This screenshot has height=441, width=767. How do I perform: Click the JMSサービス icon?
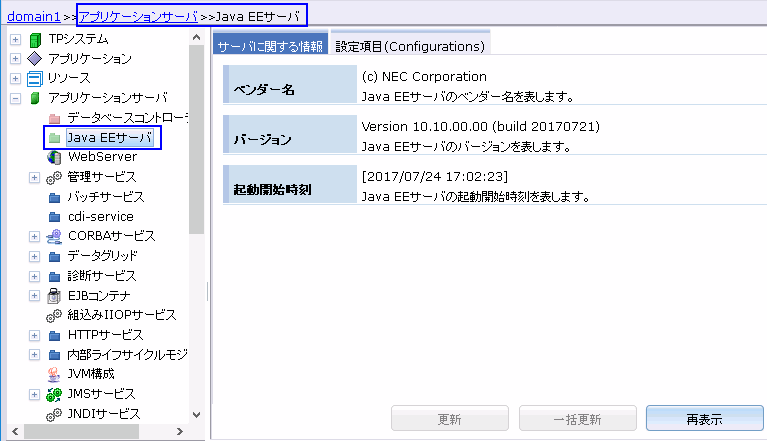(55, 394)
